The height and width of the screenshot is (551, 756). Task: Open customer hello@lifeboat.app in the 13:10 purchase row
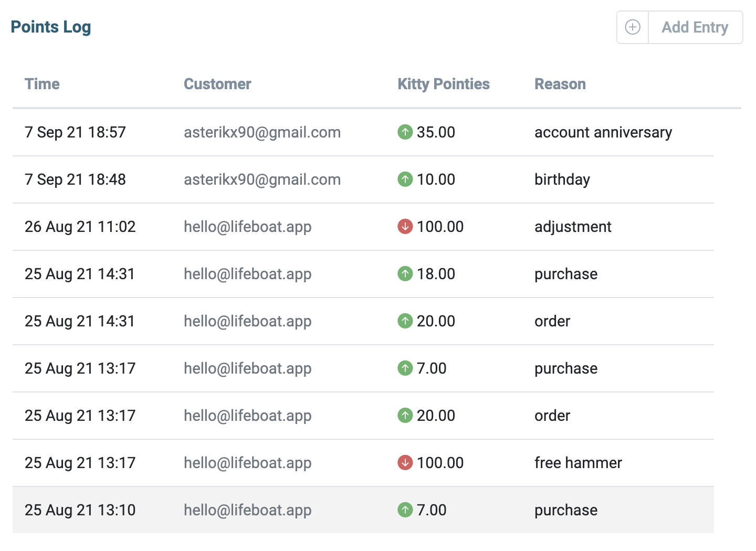pos(248,510)
